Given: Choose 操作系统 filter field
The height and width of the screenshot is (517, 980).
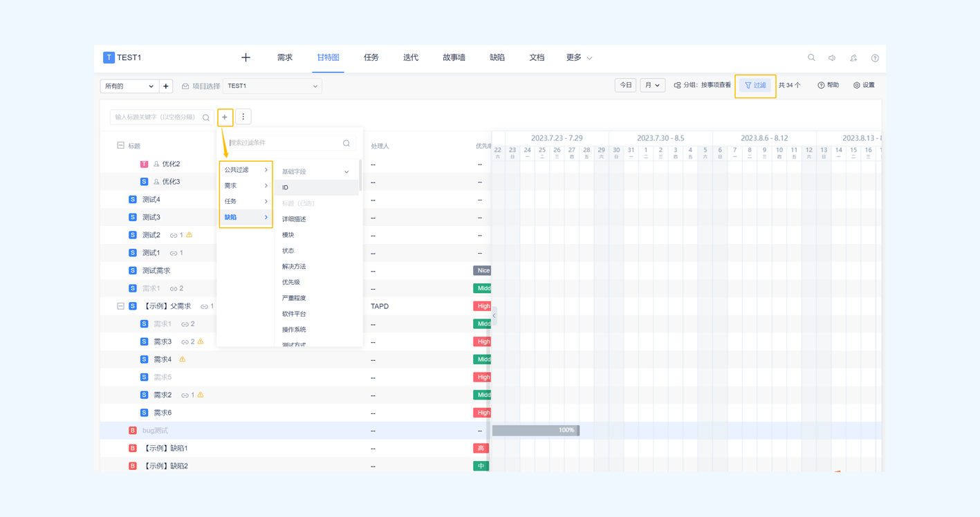Looking at the screenshot, I should coord(317,330).
